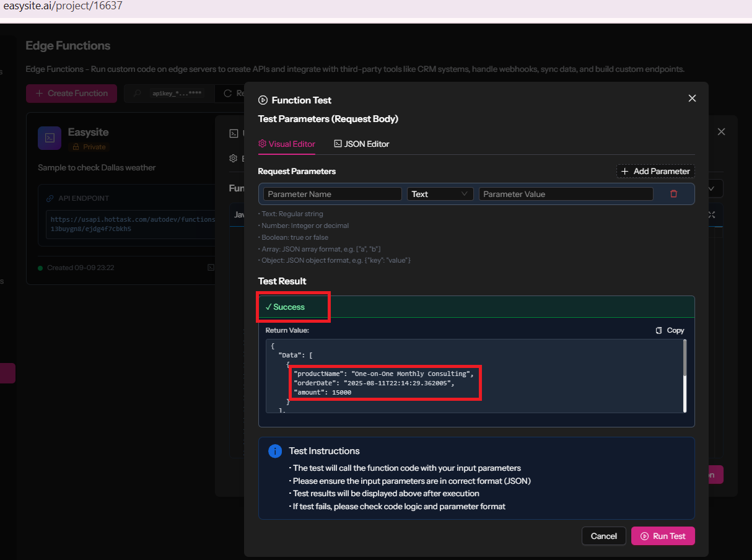Delete the parameter row with trash icon
This screenshot has width=752, height=560.
(673, 194)
